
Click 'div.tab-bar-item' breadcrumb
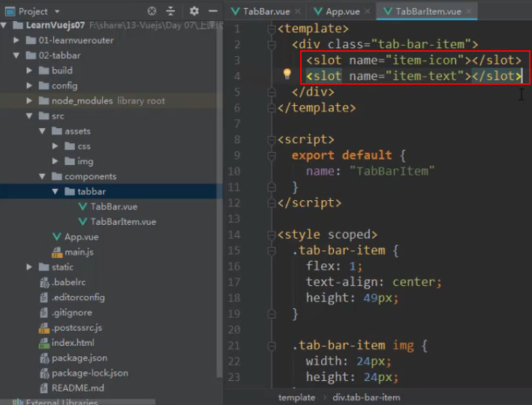tap(366, 397)
